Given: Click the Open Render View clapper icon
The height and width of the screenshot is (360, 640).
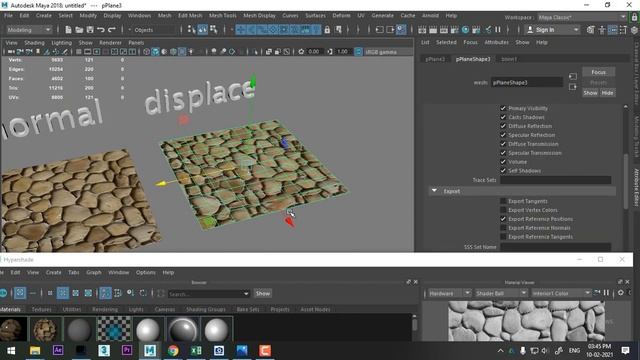Looking at the screenshot, I should coord(422,30).
